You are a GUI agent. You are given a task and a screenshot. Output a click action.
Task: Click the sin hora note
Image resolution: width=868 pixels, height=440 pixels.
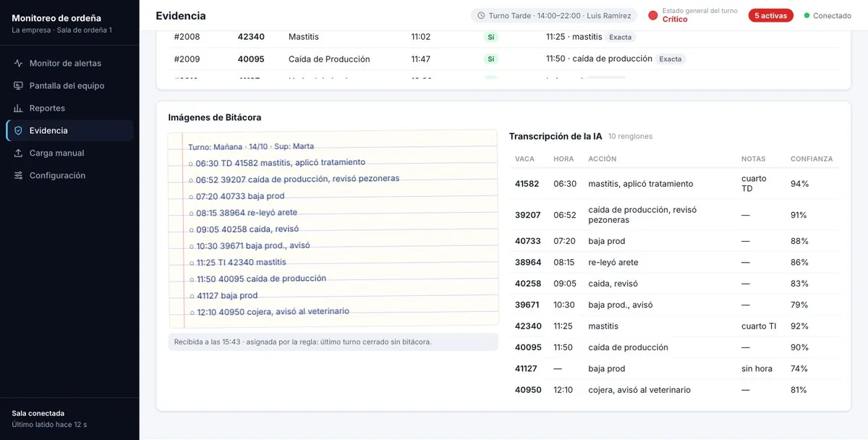pos(757,369)
